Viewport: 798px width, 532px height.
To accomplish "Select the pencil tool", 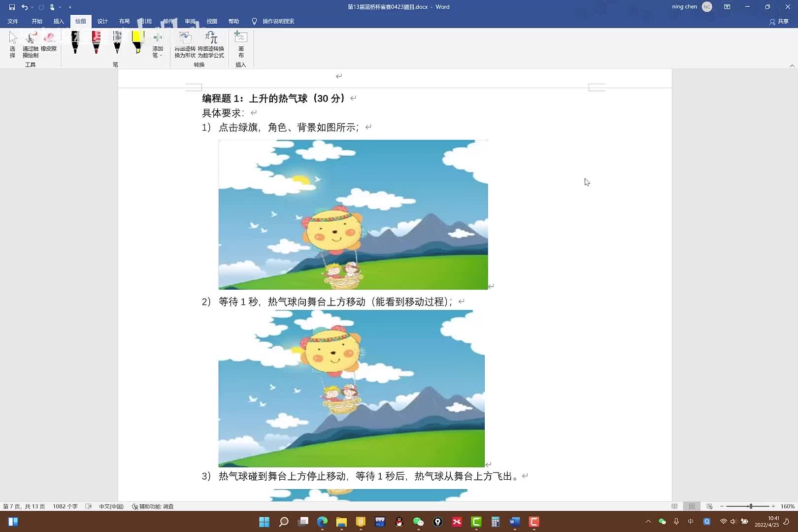I will click(117, 42).
